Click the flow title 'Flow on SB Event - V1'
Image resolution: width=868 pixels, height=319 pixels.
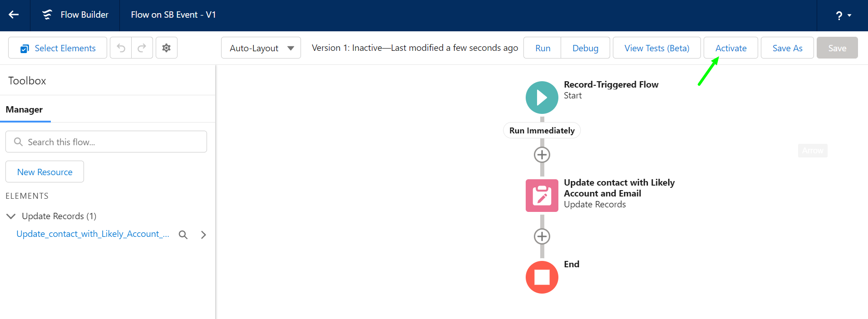pos(173,15)
